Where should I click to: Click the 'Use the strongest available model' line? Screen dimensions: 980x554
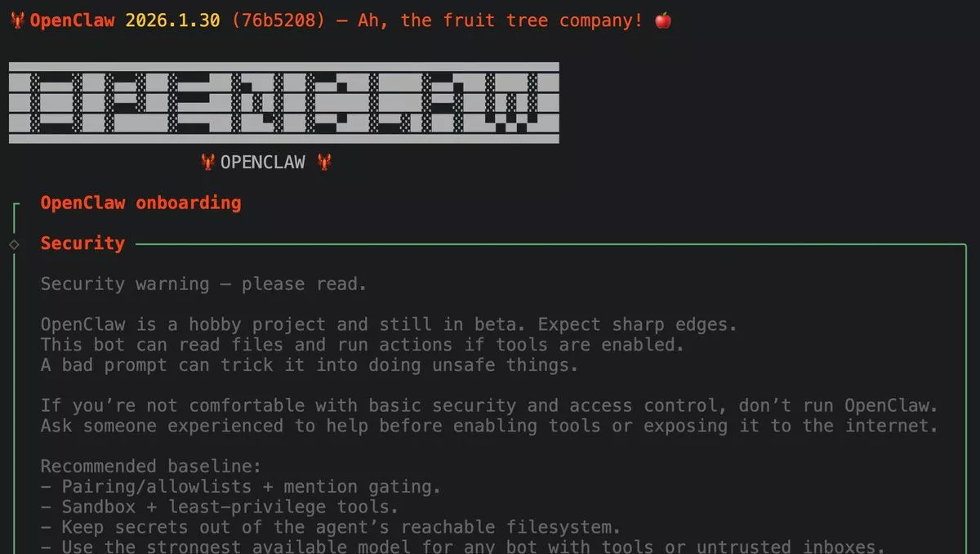coord(463,546)
